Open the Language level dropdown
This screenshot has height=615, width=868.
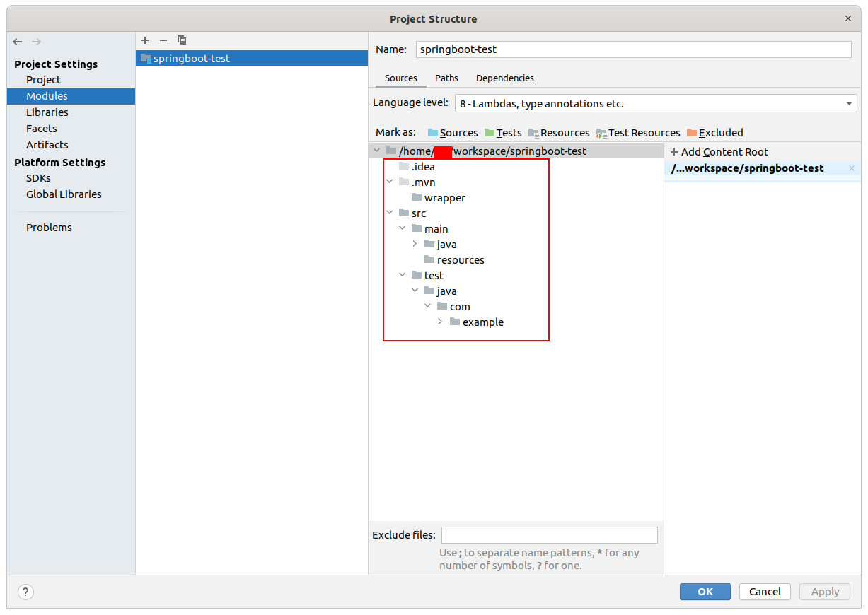pos(655,103)
